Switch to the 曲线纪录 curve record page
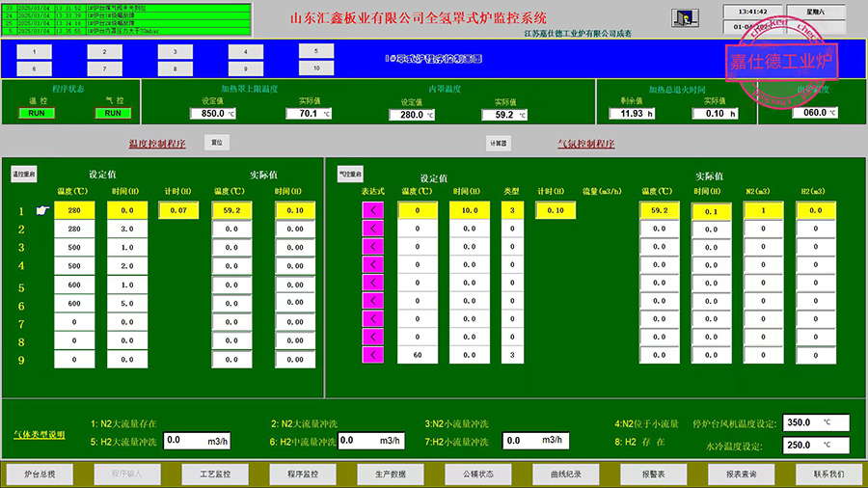 coord(564,474)
